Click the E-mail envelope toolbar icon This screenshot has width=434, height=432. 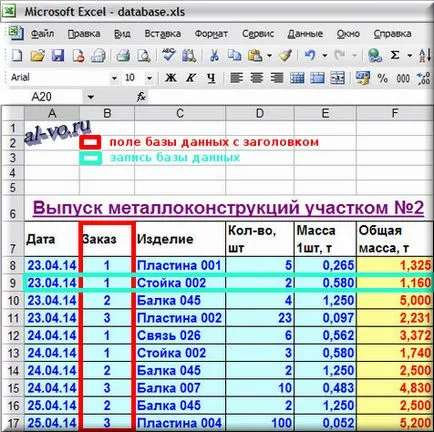point(98,55)
